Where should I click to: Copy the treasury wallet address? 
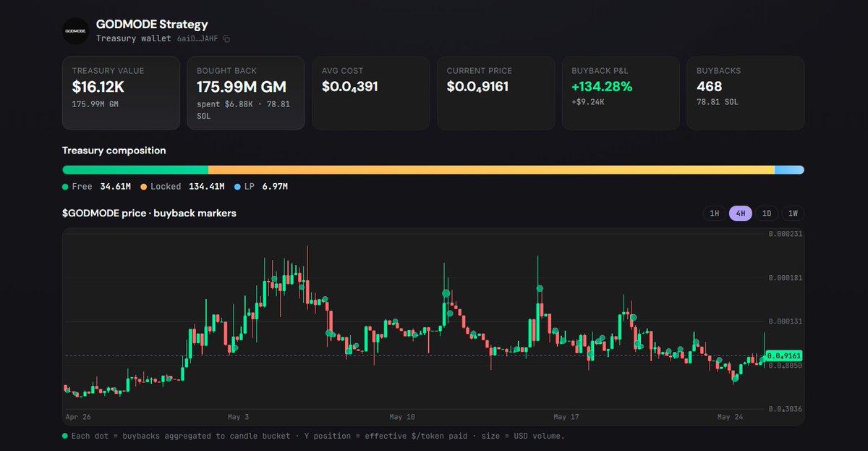coord(226,38)
